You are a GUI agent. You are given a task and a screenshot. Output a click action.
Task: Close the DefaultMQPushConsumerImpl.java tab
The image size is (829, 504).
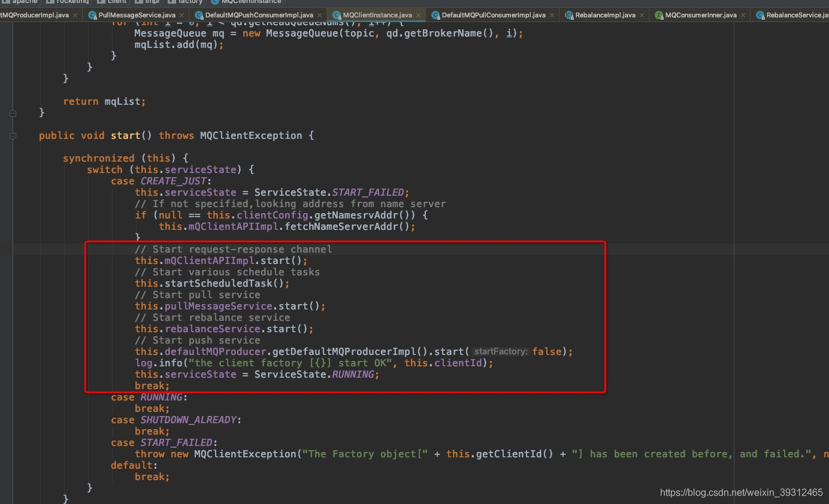[320, 15]
